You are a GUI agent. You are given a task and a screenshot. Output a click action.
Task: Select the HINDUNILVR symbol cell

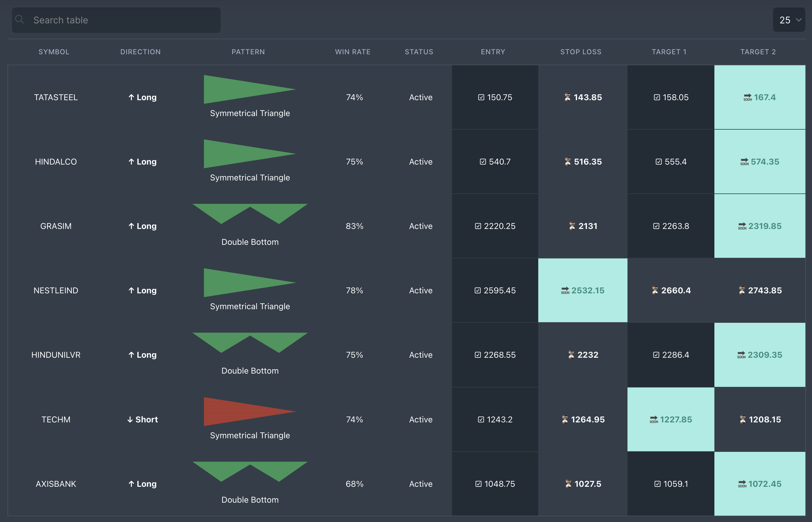pyautogui.click(x=56, y=355)
